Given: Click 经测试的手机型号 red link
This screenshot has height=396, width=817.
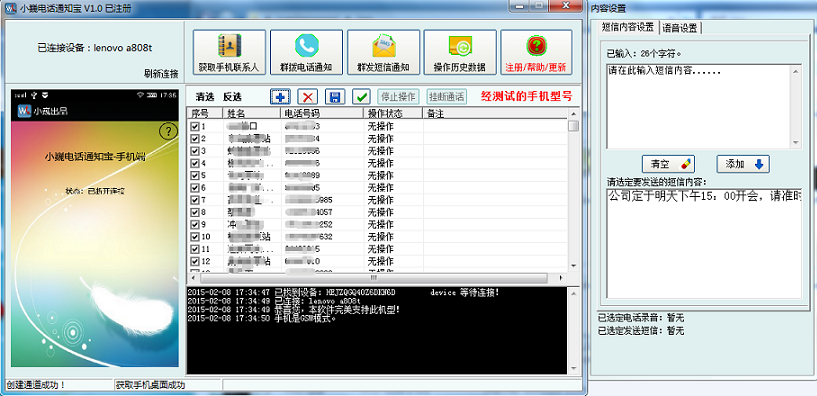Looking at the screenshot, I should point(526,96).
